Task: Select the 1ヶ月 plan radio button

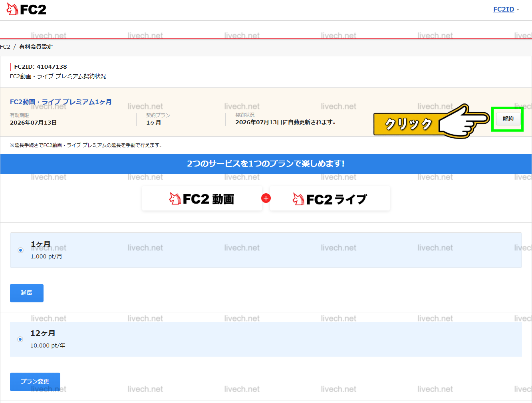Action: click(x=20, y=250)
